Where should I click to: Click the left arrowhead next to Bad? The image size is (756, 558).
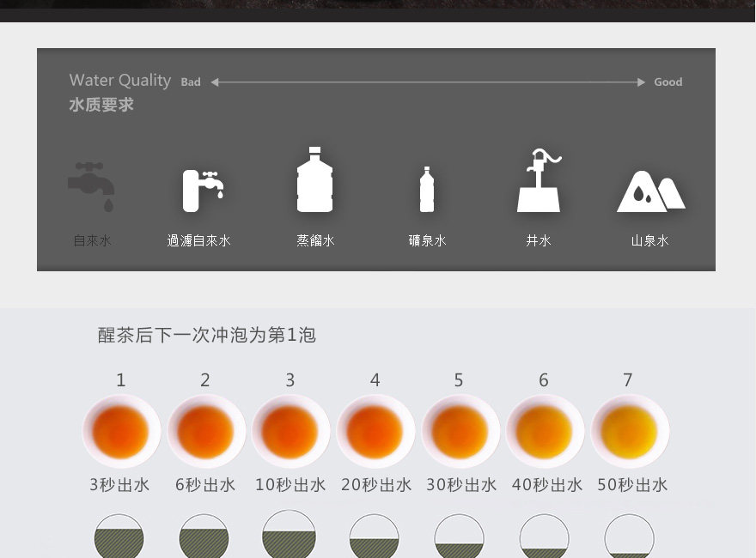click(215, 82)
